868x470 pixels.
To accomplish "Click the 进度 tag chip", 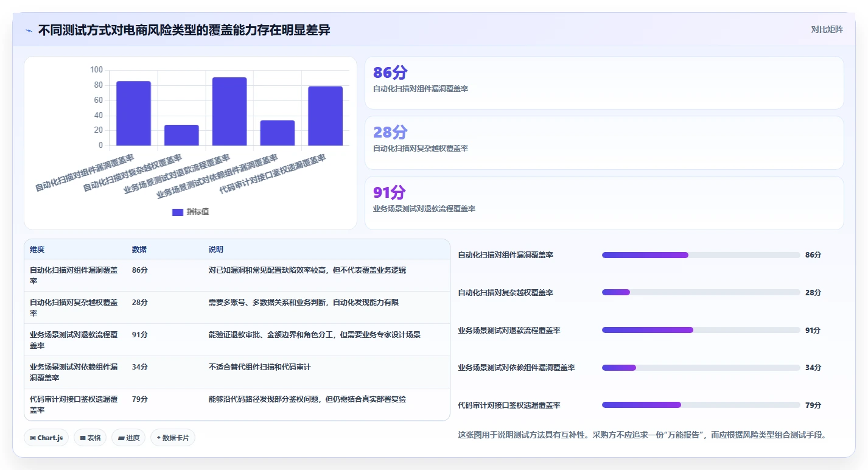I will (x=128, y=438).
